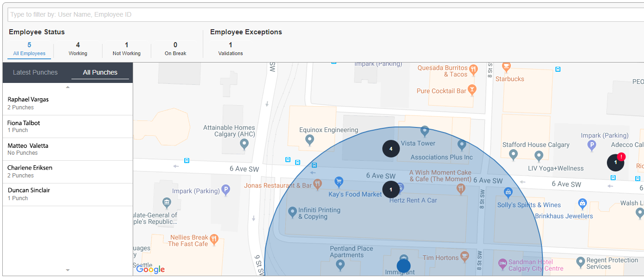Select the Tim Hortons coffee icon
The width and height of the screenshot is (644, 278).
pyautogui.click(x=465, y=257)
